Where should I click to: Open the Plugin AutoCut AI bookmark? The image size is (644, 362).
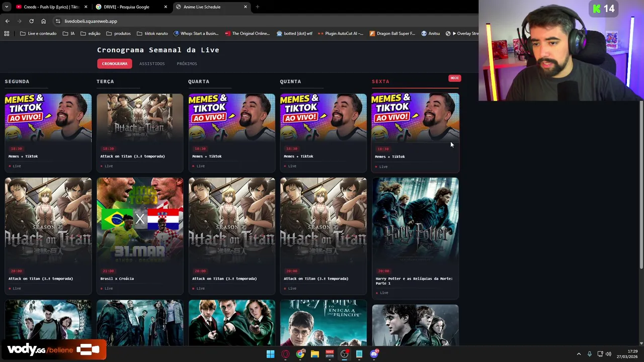point(340,34)
